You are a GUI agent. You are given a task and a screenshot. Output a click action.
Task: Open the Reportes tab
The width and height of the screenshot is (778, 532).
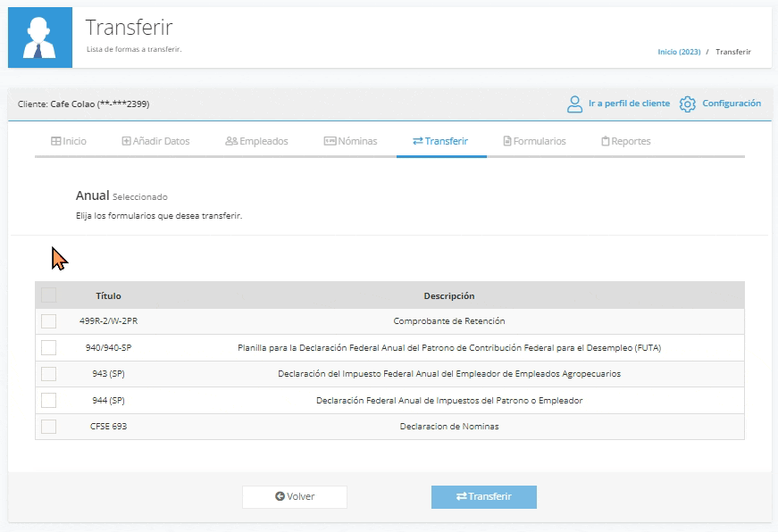(625, 141)
